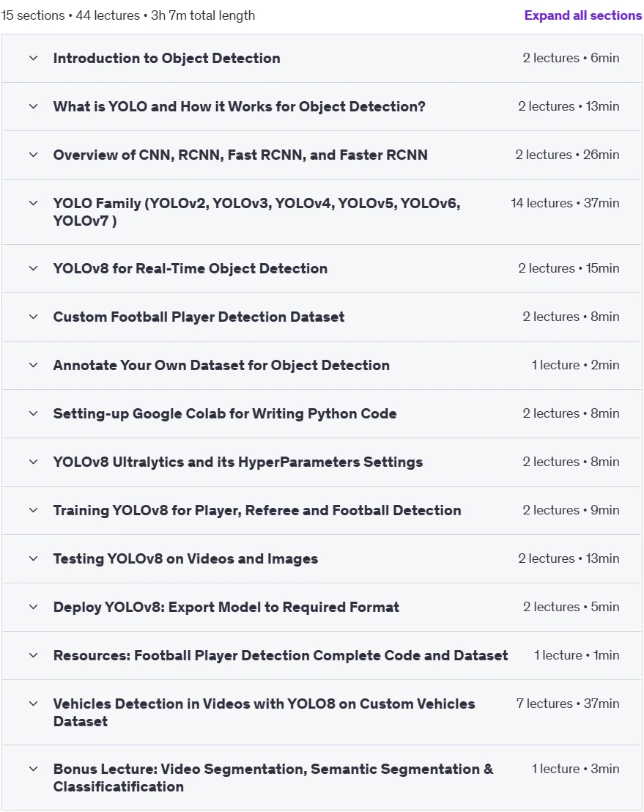The height and width of the screenshot is (812, 644).
Task: Open Testing YOLOv8 on Videos and Images title
Action: (185, 558)
